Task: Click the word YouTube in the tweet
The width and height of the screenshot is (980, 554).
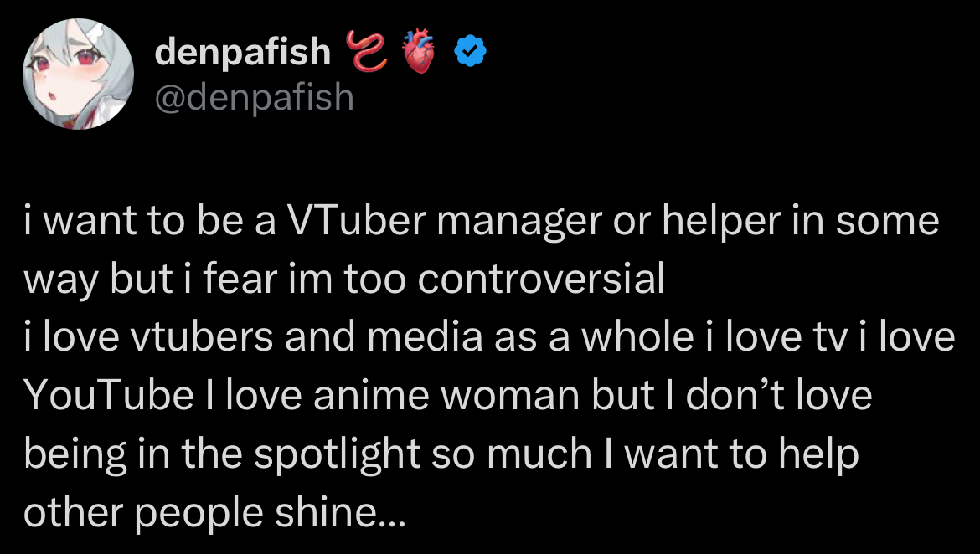Action: pyautogui.click(x=109, y=395)
